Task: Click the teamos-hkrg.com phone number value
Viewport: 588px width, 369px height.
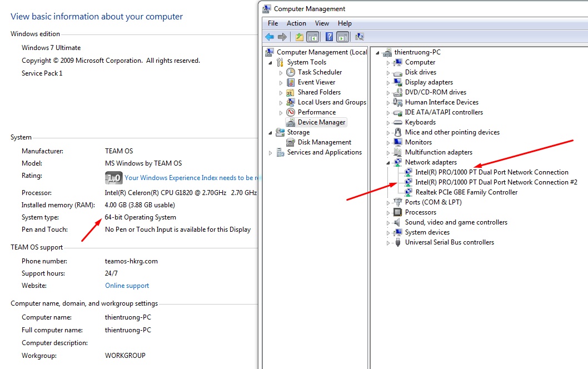Action: coord(131,261)
